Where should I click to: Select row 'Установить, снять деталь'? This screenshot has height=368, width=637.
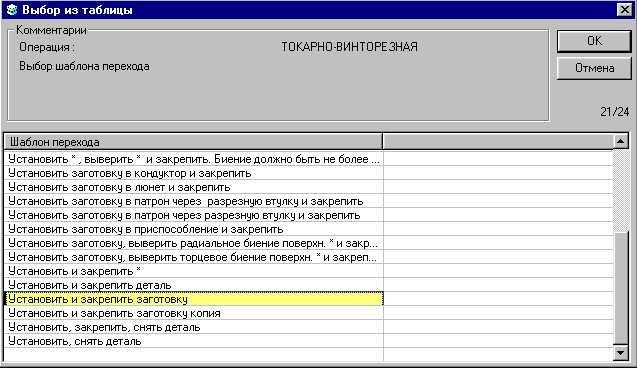(x=193, y=342)
